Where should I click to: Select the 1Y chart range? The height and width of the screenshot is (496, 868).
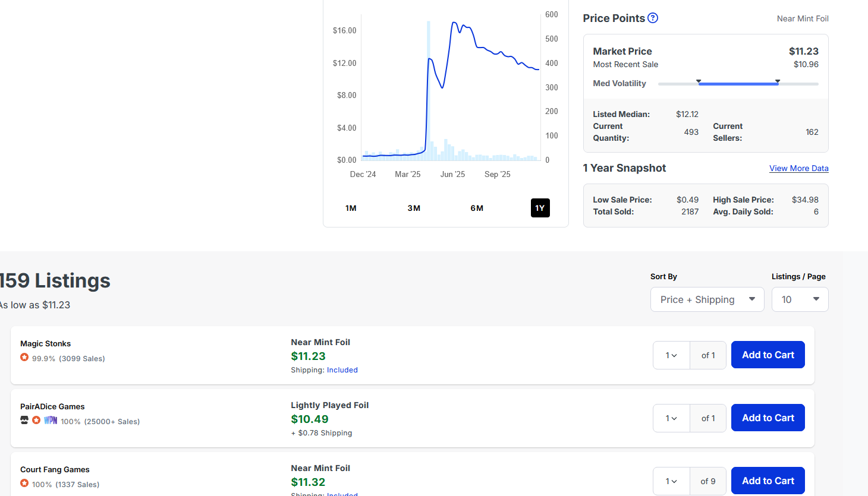pos(540,208)
